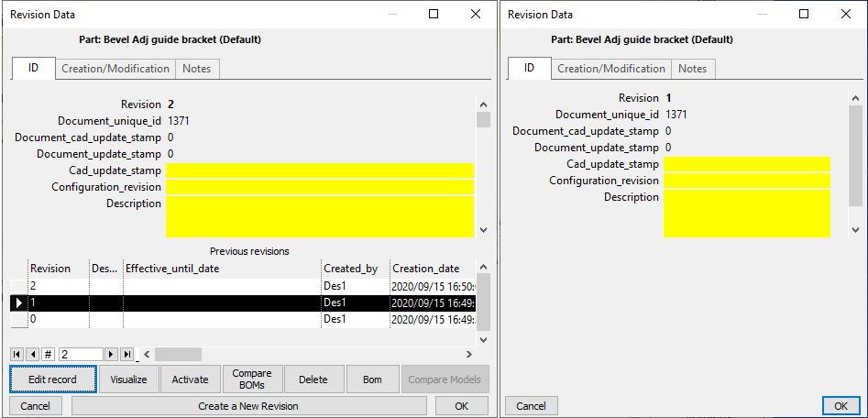Image resolution: width=868 pixels, height=418 pixels.
Task: Click Created_by column header
Action: (x=356, y=269)
